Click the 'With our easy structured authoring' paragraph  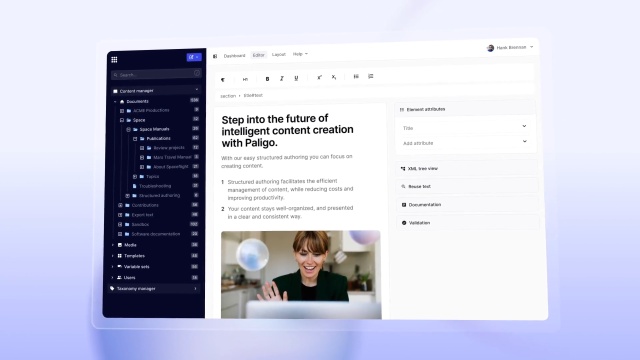(287, 161)
